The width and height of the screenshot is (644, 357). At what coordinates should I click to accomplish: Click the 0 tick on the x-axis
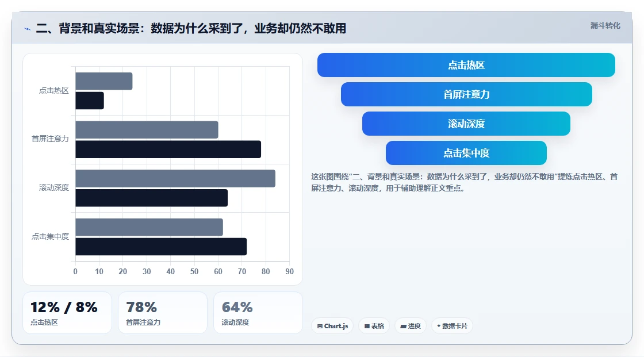point(75,271)
